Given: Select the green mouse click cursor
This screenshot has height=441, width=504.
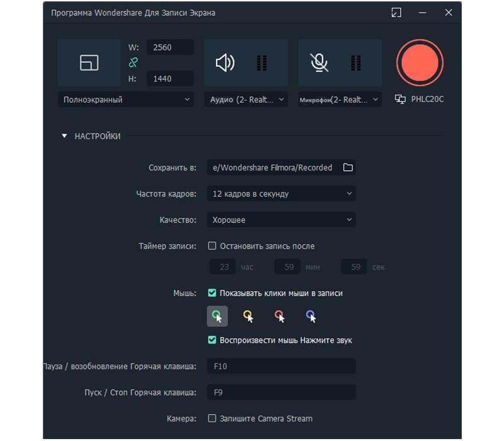Looking at the screenshot, I should [x=217, y=316].
